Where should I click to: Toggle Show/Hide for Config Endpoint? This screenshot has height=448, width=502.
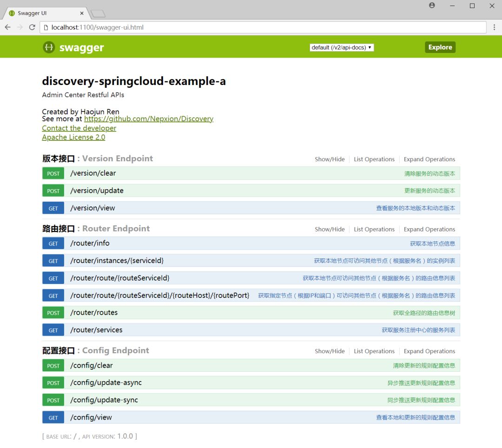[x=330, y=351]
